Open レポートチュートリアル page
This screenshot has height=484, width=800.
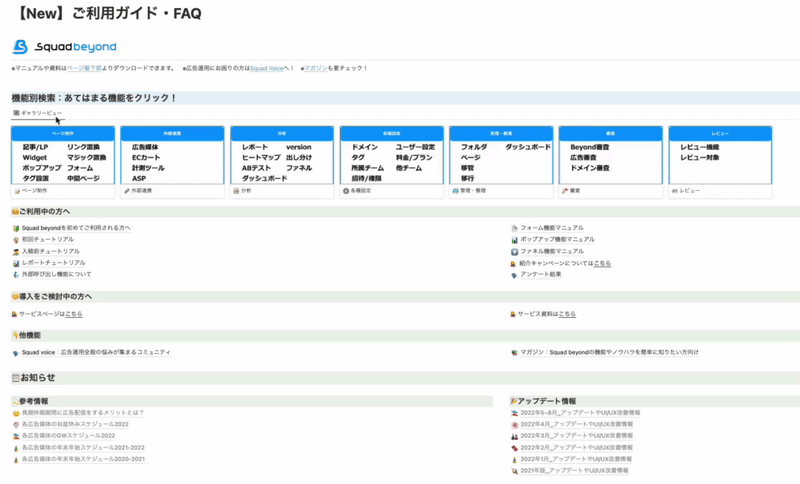point(54,263)
